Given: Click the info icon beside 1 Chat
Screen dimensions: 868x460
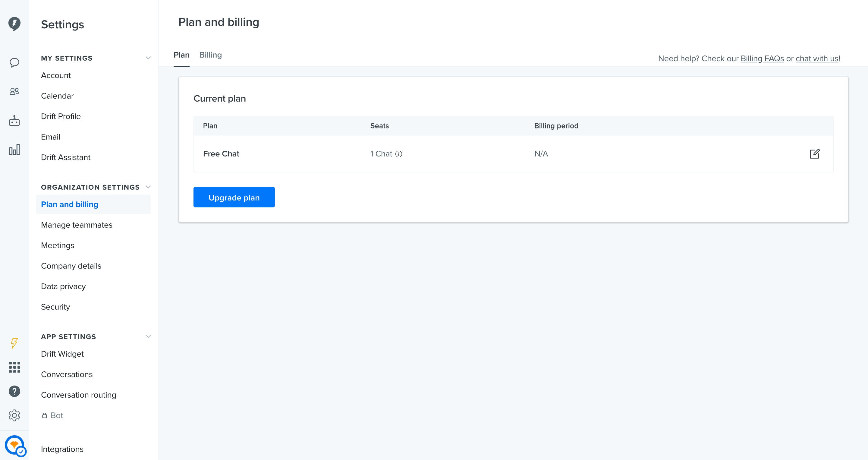Looking at the screenshot, I should (399, 154).
